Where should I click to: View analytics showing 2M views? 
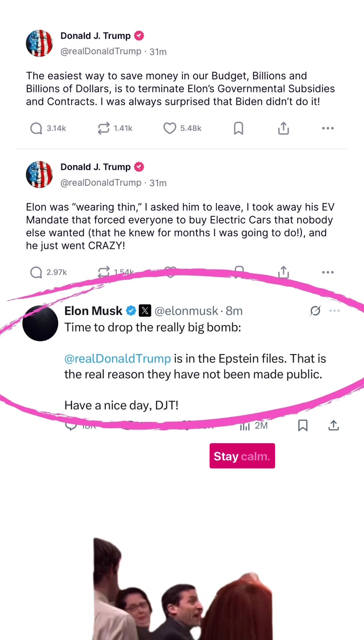pyautogui.click(x=254, y=426)
